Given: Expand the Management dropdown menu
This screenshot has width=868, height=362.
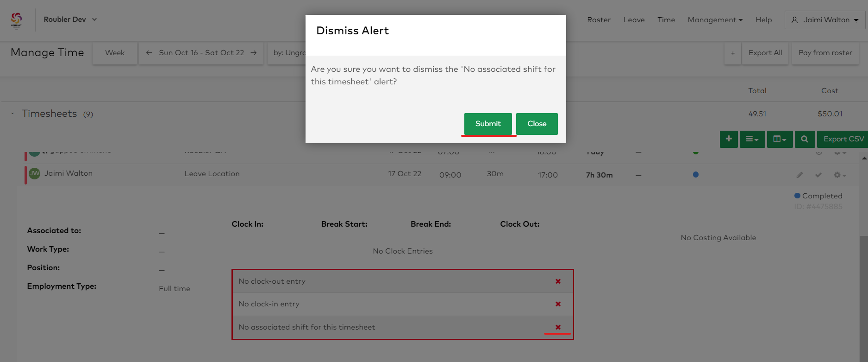Looking at the screenshot, I should click(715, 20).
